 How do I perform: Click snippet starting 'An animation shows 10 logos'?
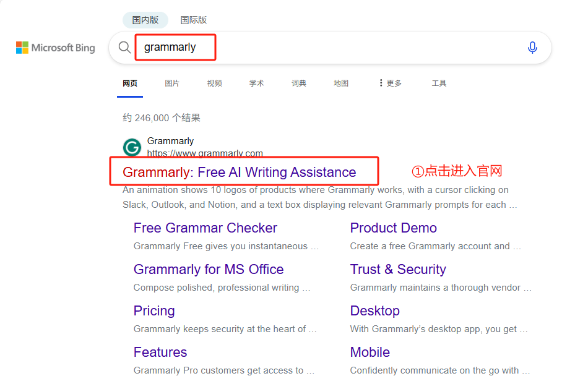(x=319, y=197)
